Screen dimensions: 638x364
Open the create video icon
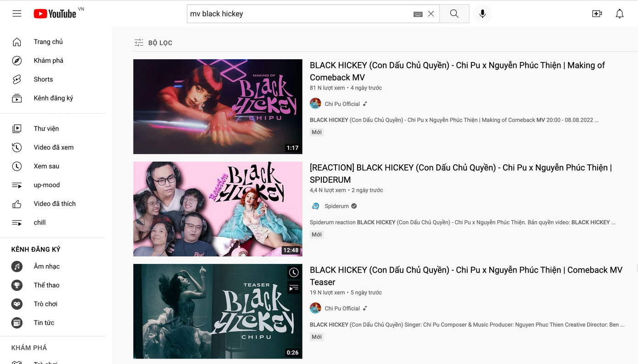click(x=597, y=14)
